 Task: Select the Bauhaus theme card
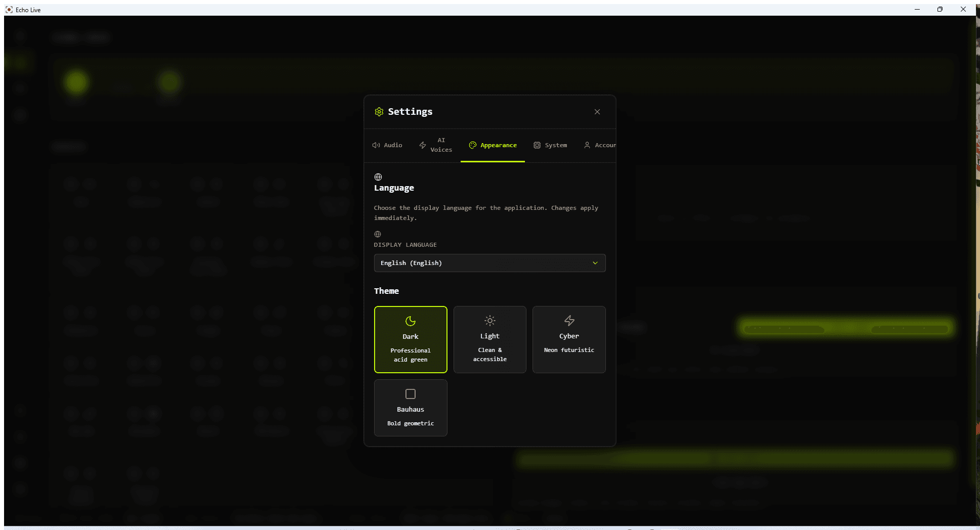411,408
